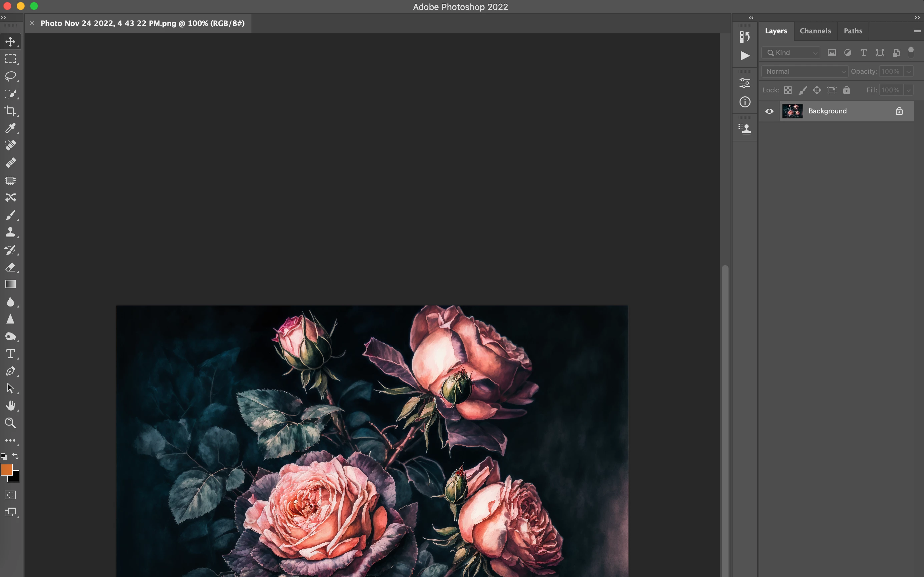The width and height of the screenshot is (924, 577).
Task: Click the orange foreground color swatch
Action: (x=6, y=469)
